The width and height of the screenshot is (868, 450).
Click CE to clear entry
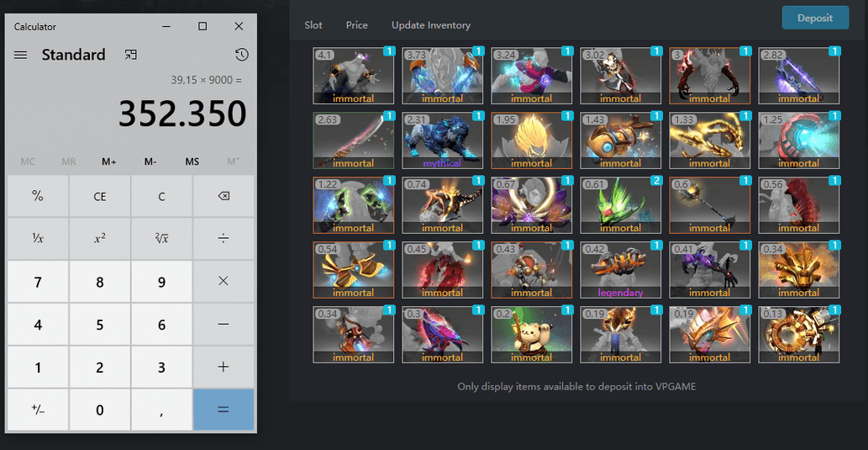point(100,196)
